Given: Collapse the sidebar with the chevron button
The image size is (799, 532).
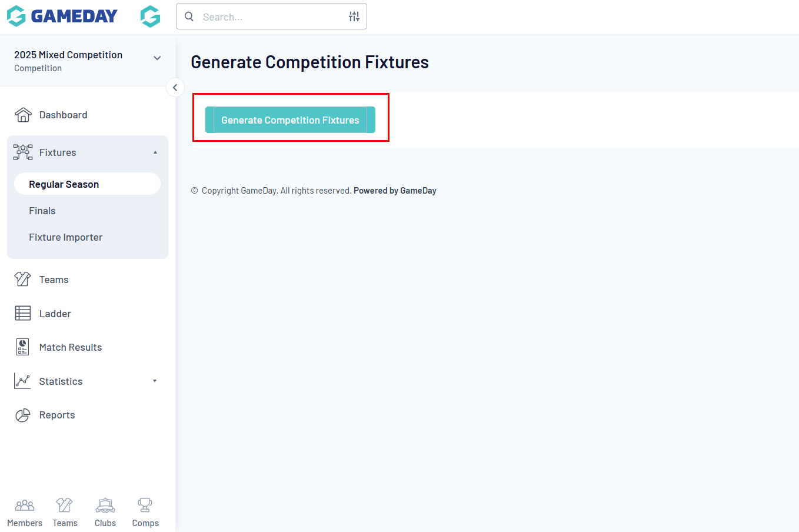Looking at the screenshot, I should (x=175, y=88).
